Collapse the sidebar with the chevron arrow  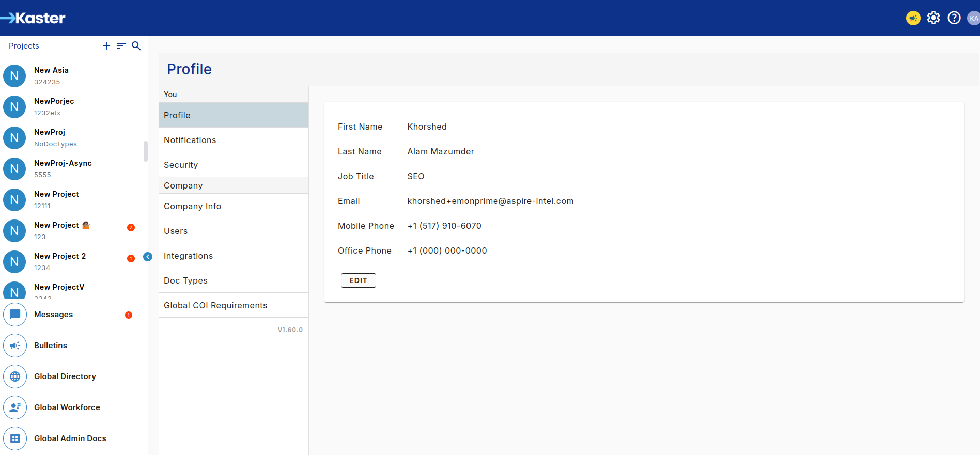pyautogui.click(x=148, y=257)
